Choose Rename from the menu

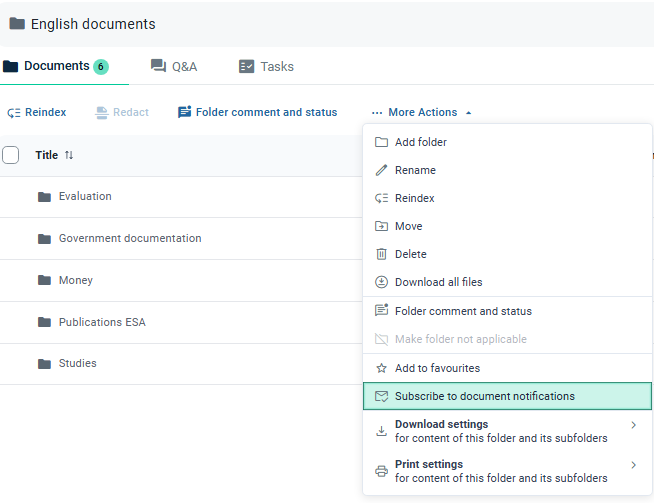click(x=507, y=170)
